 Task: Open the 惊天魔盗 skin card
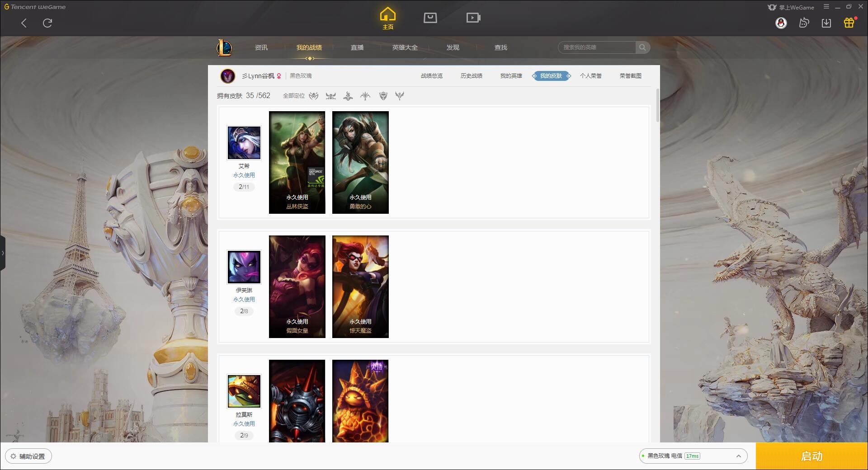click(360, 287)
